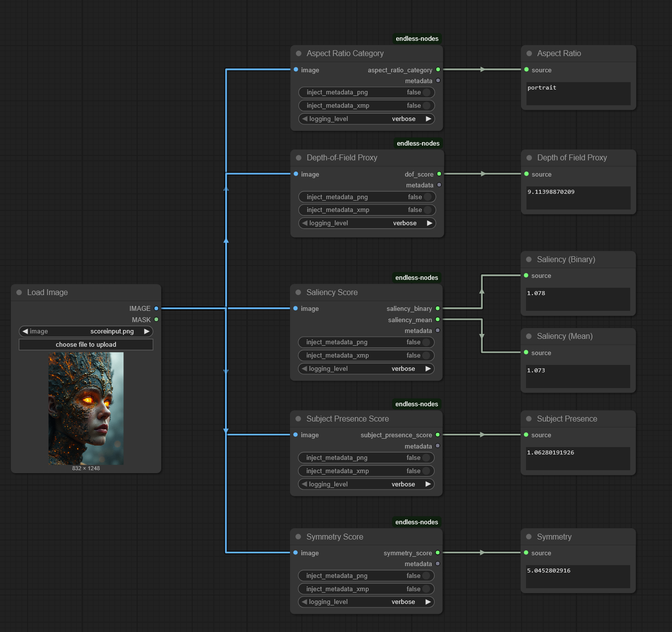Click the Aspect Ratio Category node collapse dot
Screen dimensions: 672x632
coord(298,54)
